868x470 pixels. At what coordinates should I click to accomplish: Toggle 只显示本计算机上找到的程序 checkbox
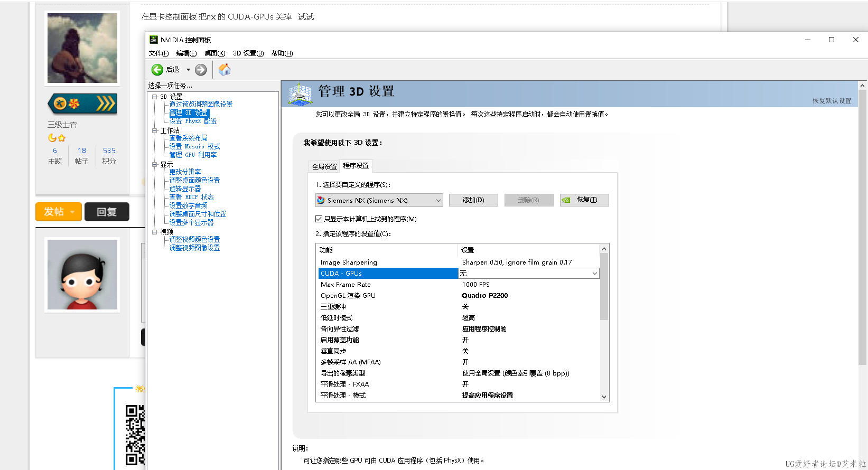[319, 219]
